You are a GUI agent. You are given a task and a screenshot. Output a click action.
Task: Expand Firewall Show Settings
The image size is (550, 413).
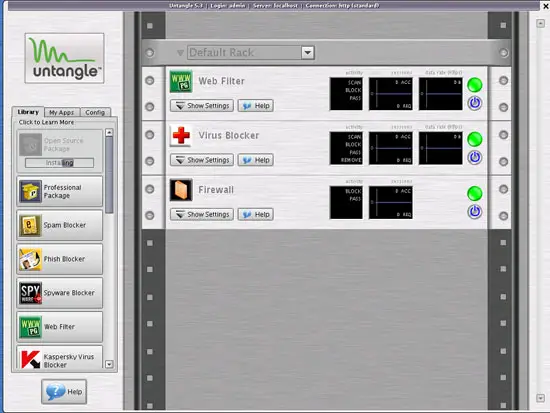pos(202,214)
